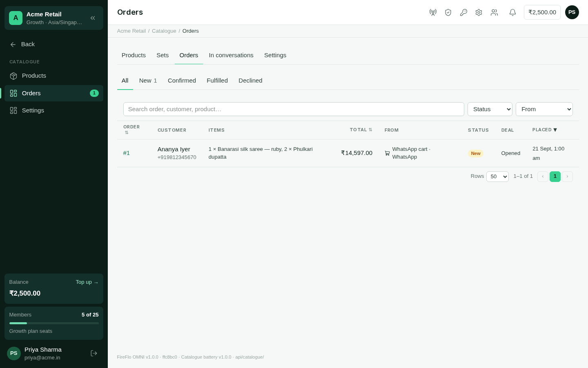The height and width of the screenshot is (368, 588).
Task: Go to the previous page of orders
Action: tap(543, 177)
